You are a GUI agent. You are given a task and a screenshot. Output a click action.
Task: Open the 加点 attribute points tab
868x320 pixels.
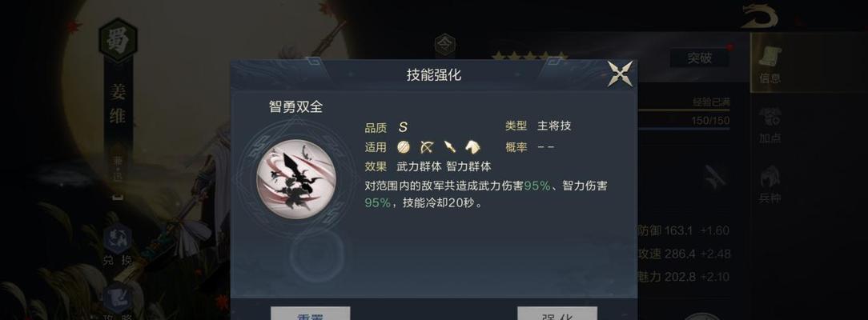[x=770, y=124]
